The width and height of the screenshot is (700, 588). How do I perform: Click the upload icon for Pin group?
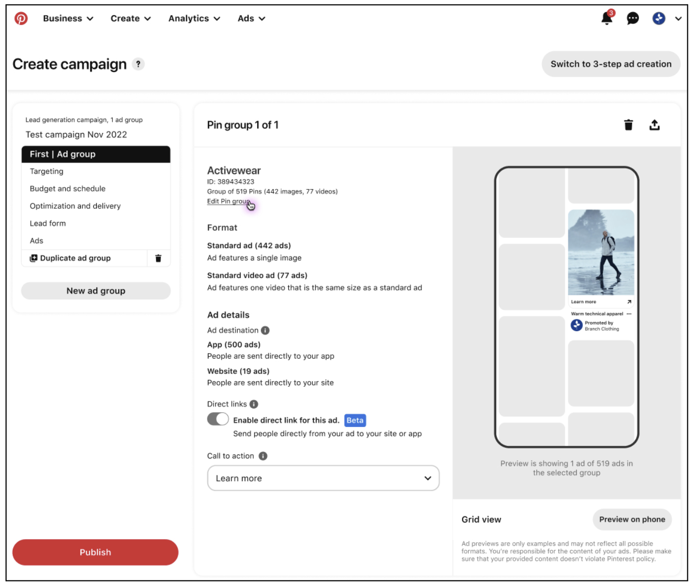(655, 125)
